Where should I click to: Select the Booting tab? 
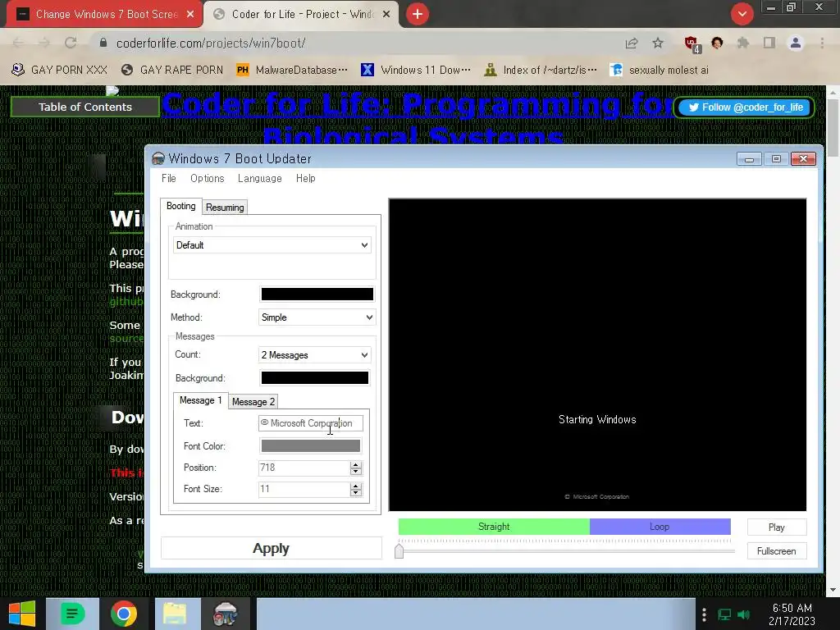coord(181,206)
